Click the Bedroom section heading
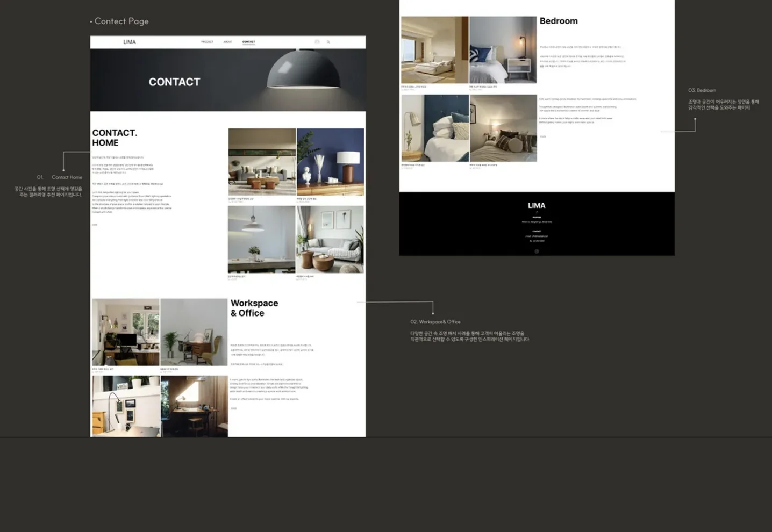Screen dimensions: 772x532 [559, 21]
